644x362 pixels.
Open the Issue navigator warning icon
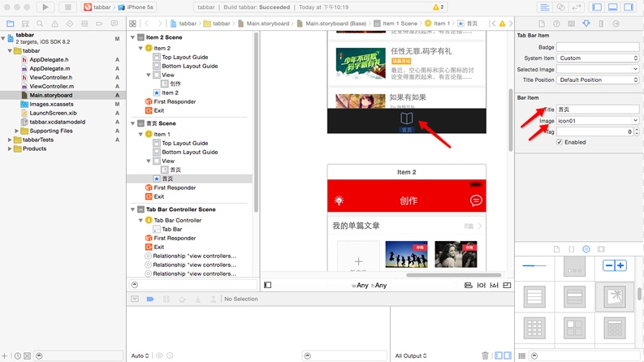point(54,24)
